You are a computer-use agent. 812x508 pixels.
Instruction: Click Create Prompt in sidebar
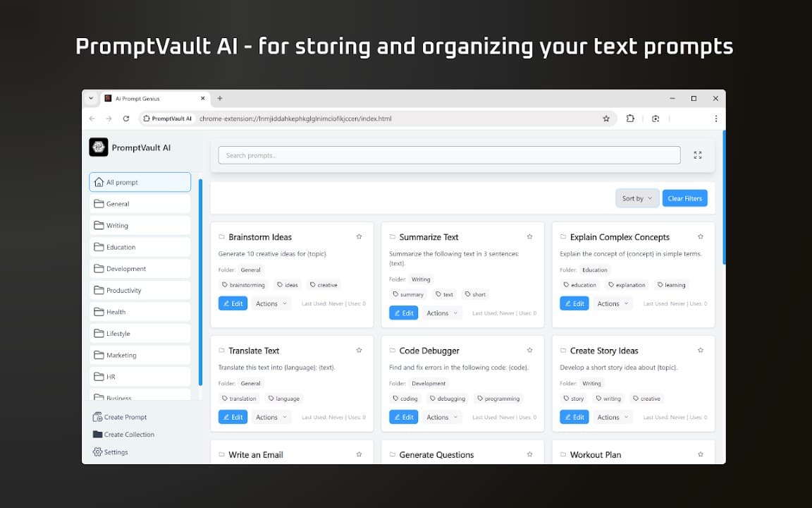(x=120, y=417)
